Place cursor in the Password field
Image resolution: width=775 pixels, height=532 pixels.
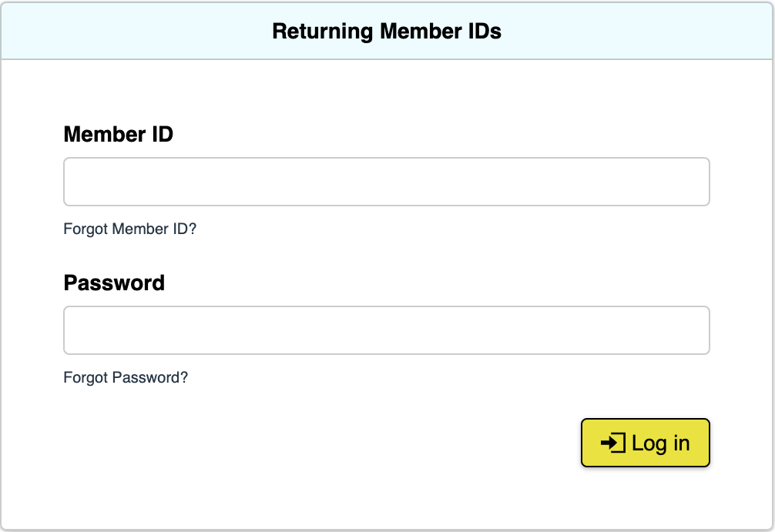point(386,331)
